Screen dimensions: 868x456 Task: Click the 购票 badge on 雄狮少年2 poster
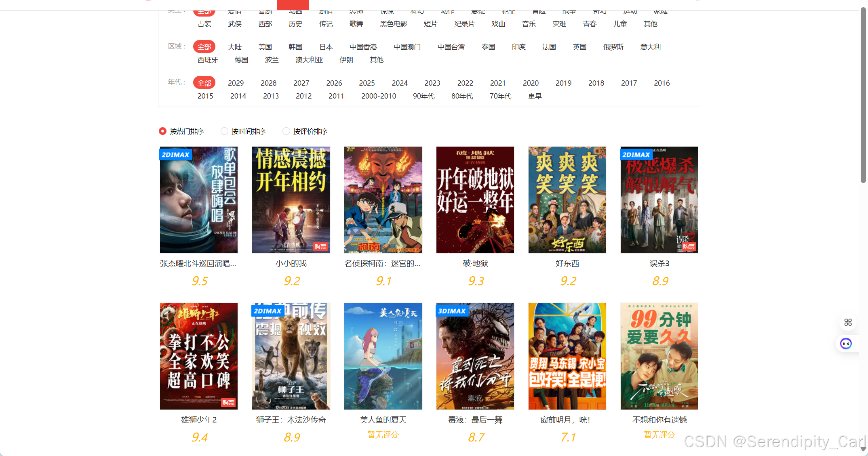coord(228,403)
